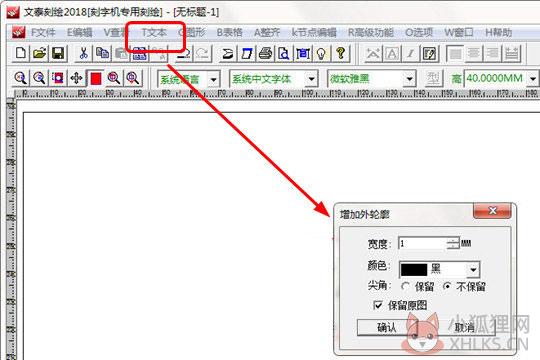This screenshot has width=540, height=360.
Task: Click the red square toolbar icon
Action: (95, 78)
